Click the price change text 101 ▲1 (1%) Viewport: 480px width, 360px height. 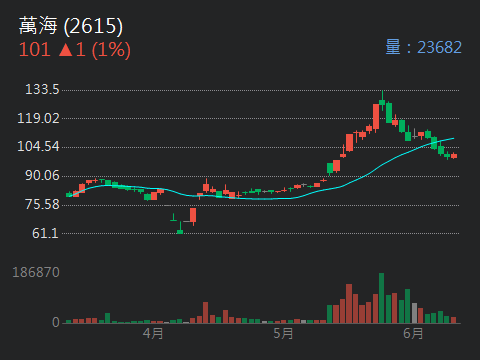[x=75, y=50]
